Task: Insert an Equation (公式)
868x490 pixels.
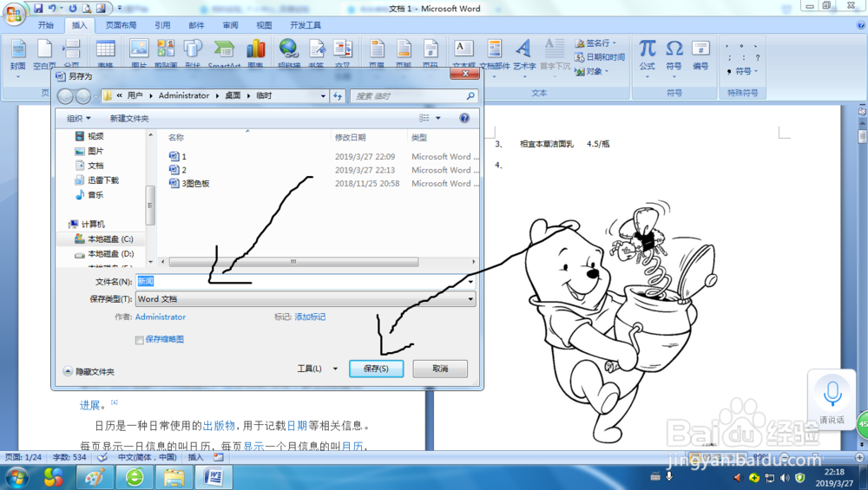Action: click(648, 56)
